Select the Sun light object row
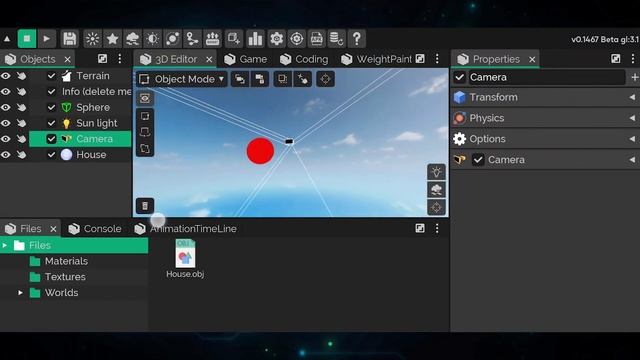 coord(80,123)
